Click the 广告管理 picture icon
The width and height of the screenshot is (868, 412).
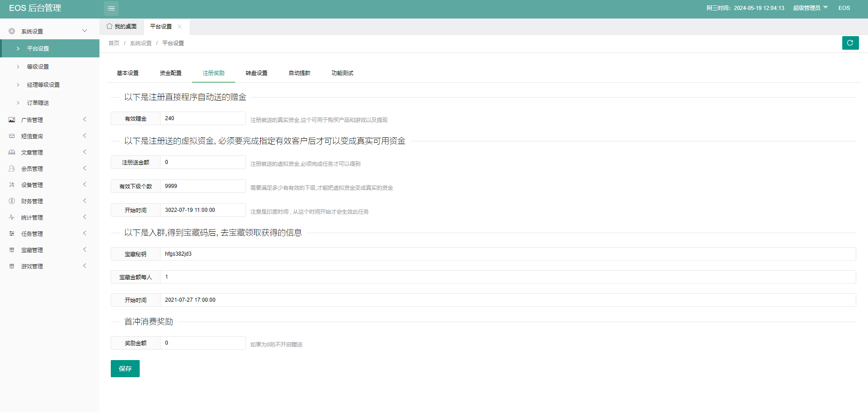point(12,120)
